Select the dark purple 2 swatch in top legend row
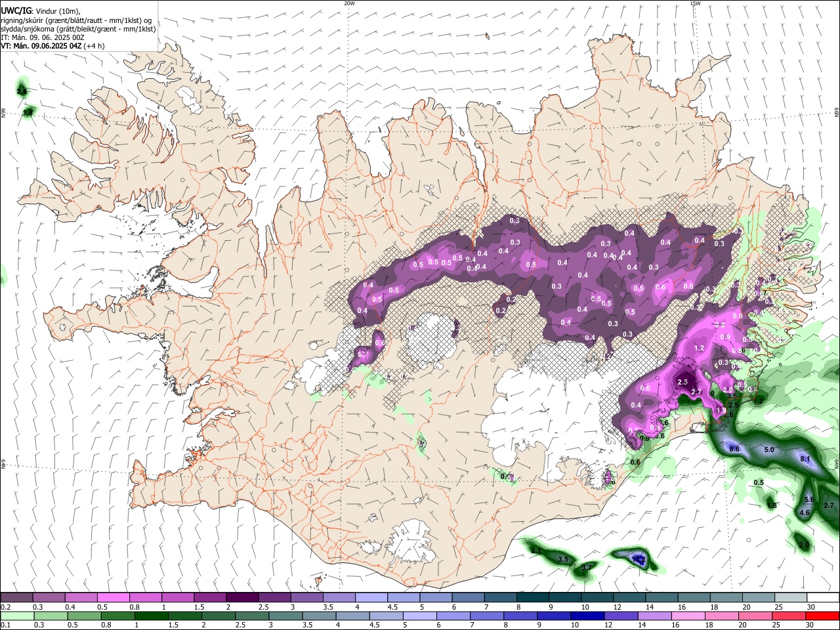 point(241,598)
